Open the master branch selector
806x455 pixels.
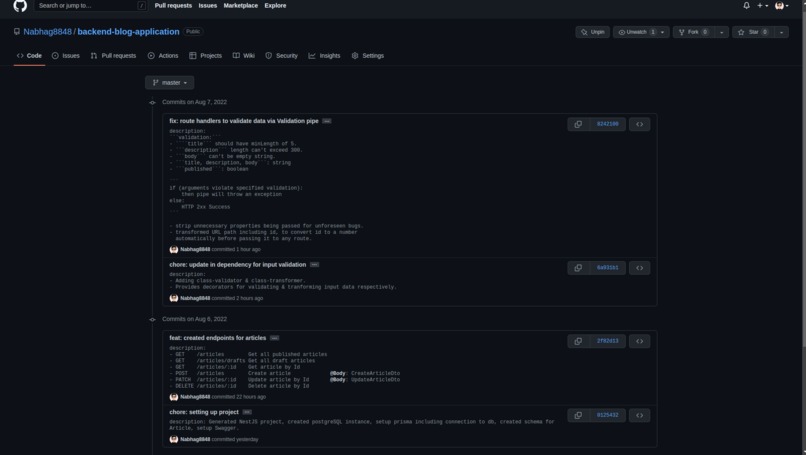170,83
